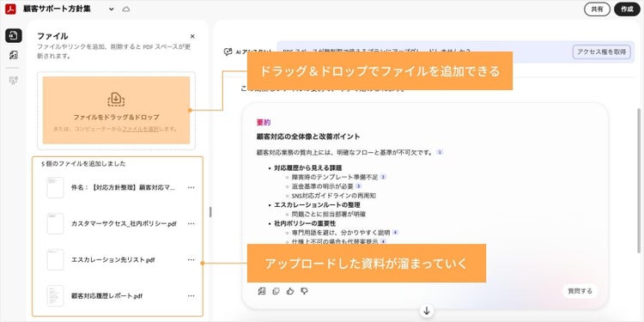Select the files panel sidebar icon
The height and width of the screenshot is (322, 644).
click(14, 35)
